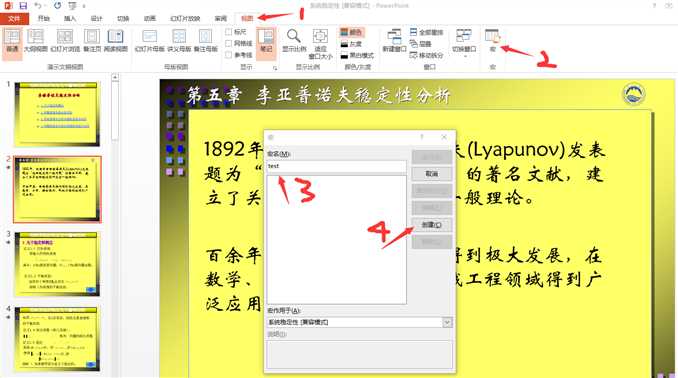The height and width of the screenshot is (378, 678).
Task: Open the 'Macro in' combo box arrow
Action: coord(447,322)
